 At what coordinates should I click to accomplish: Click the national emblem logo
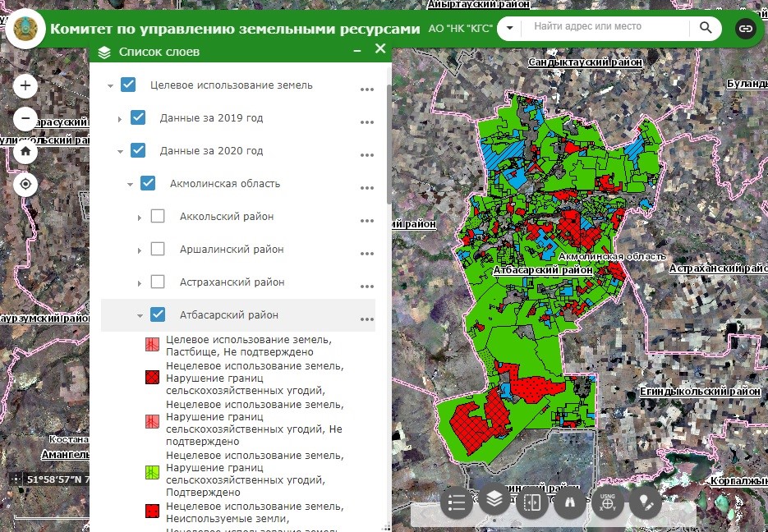pos(25,29)
